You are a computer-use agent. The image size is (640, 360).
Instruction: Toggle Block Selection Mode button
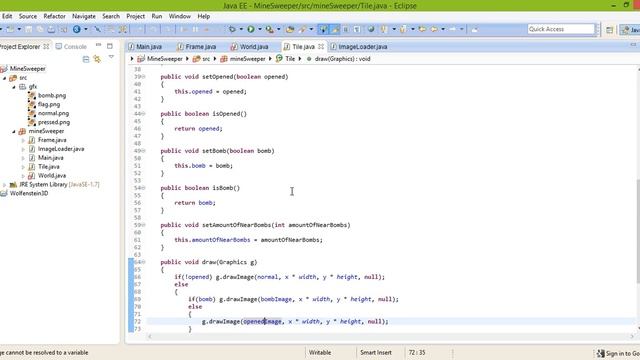coord(346,29)
